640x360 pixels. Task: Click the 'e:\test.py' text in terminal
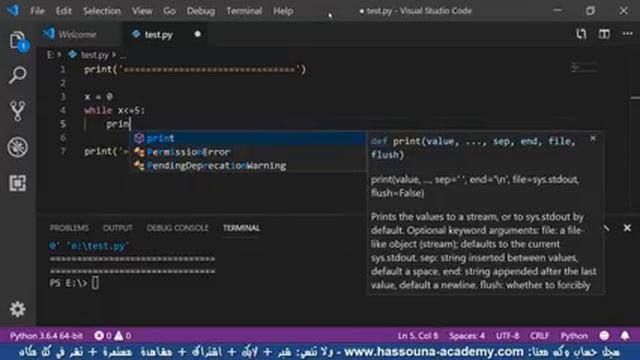(x=98, y=246)
